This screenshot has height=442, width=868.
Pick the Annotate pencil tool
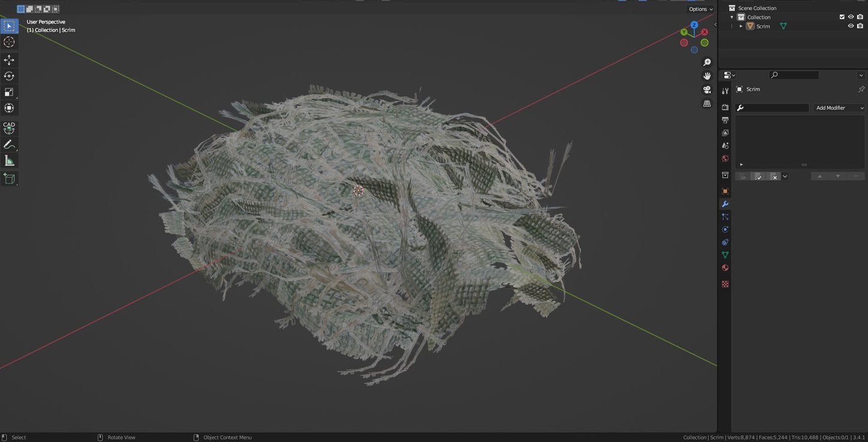[x=9, y=145]
